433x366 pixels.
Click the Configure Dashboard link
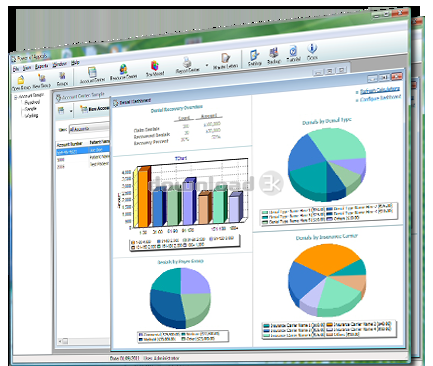tap(380, 98)
